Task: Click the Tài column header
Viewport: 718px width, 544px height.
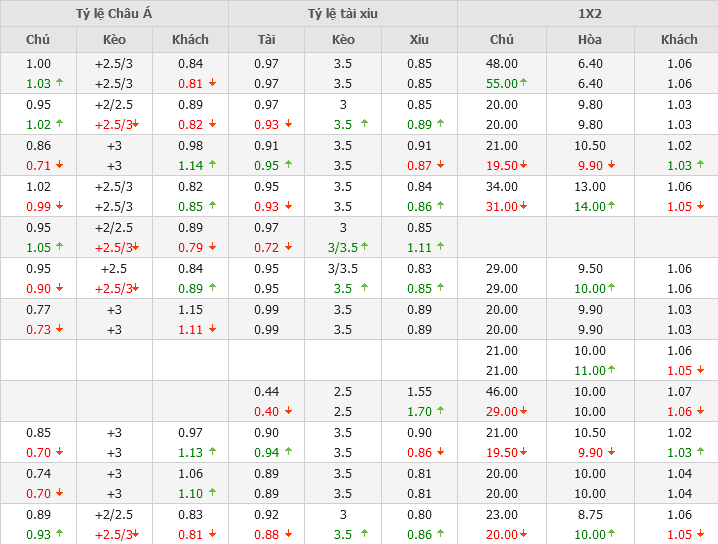Action: point(266,40)
